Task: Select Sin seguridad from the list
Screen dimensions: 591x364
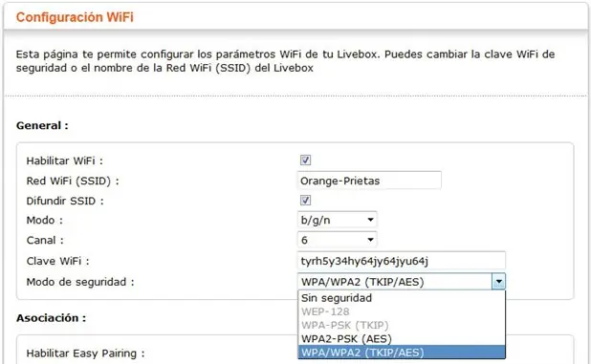Action: pos(402,298)
